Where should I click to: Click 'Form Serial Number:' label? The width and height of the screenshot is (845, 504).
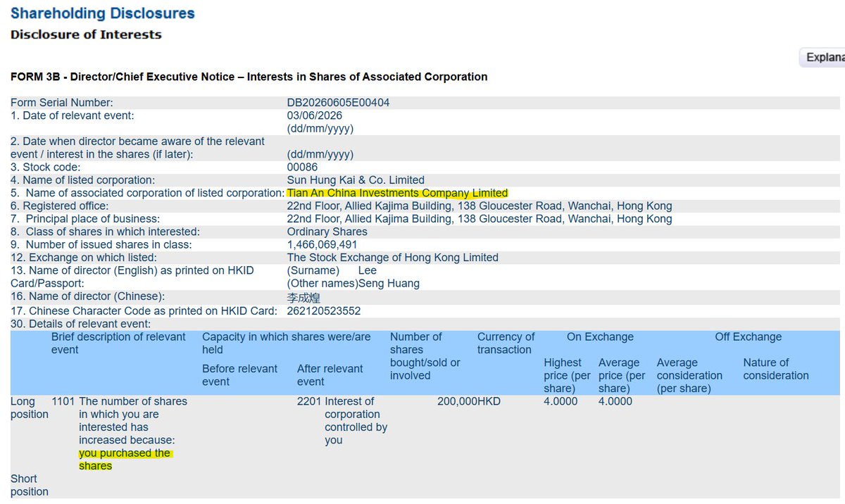click(x=61, y=103)
